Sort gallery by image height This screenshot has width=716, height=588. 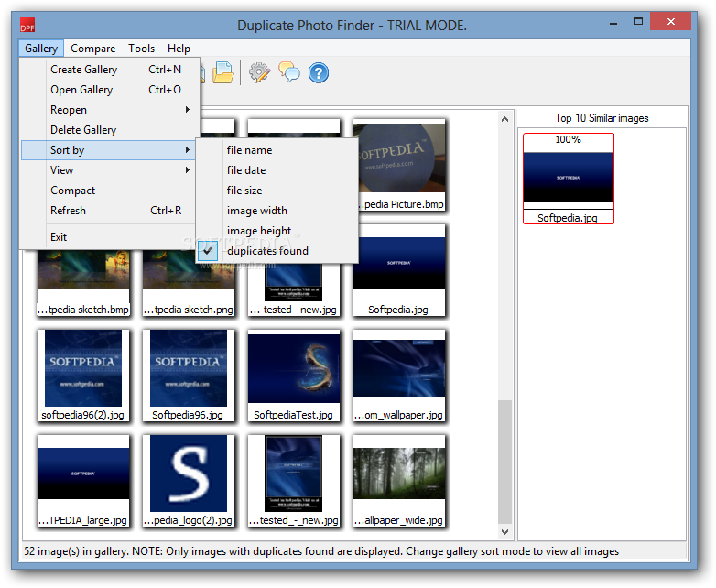[277, 230]
